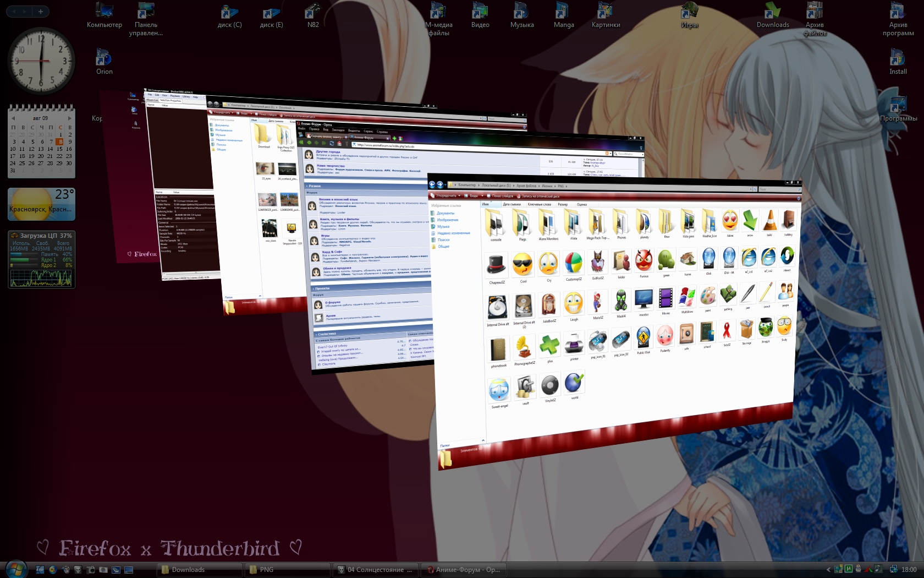Image resolution: width=924 pixels, height=578 pixels.
Task: Open the М-медиа файлы desktop folder
Action: pyautogui.click(x=438, y=19)
